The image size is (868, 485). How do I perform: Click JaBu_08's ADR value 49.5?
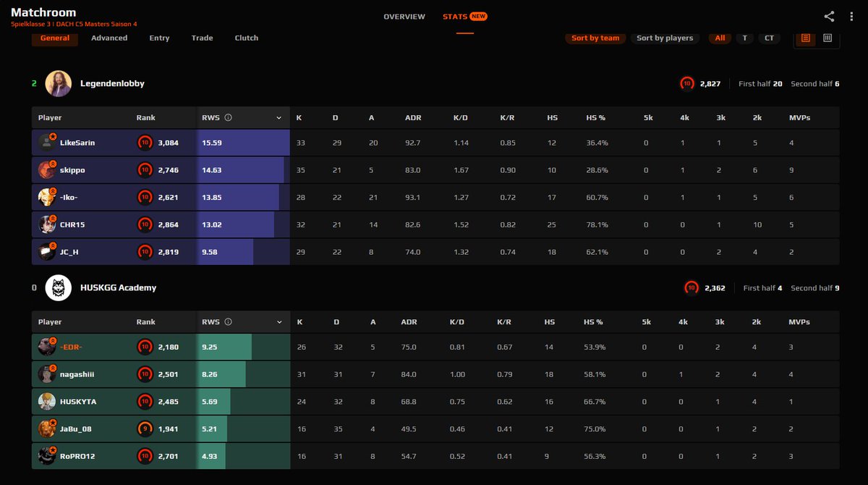pos(409,429)
